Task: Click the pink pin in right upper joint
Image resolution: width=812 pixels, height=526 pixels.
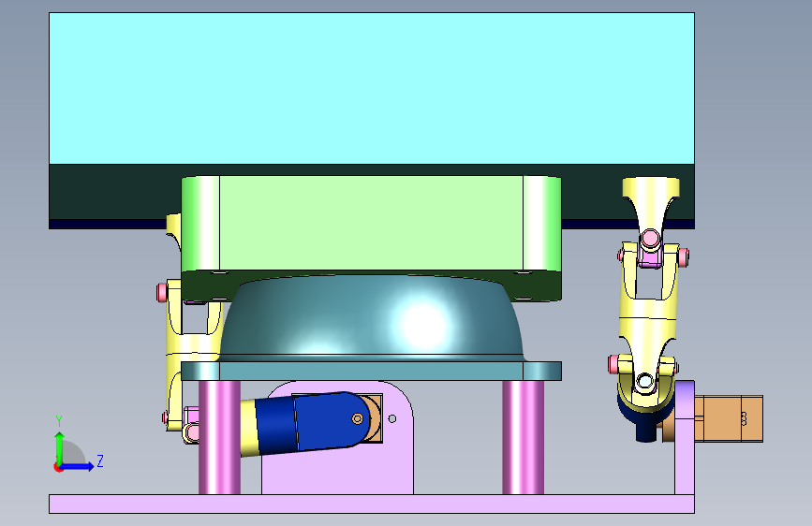Action: (x=649, y=240)
